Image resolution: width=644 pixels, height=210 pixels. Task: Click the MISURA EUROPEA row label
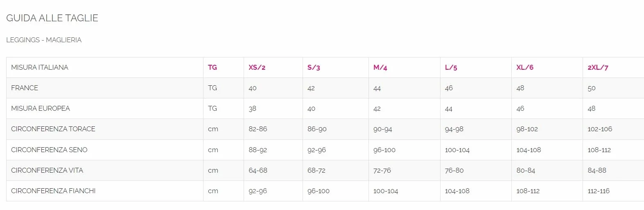pyautogui.click(x=41, y=108)
